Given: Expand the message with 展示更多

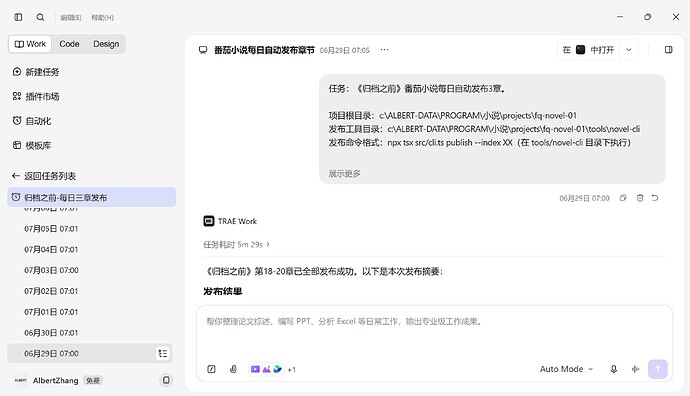Looking at the screenshot, I should coord(345,173).
